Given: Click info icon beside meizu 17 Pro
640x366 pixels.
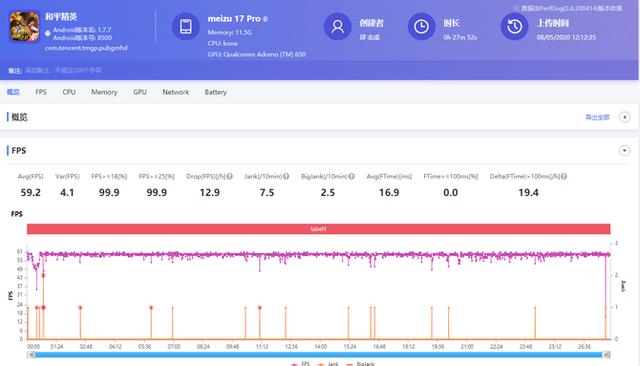Looking at the screenshot, I should [x=265, y=19].
